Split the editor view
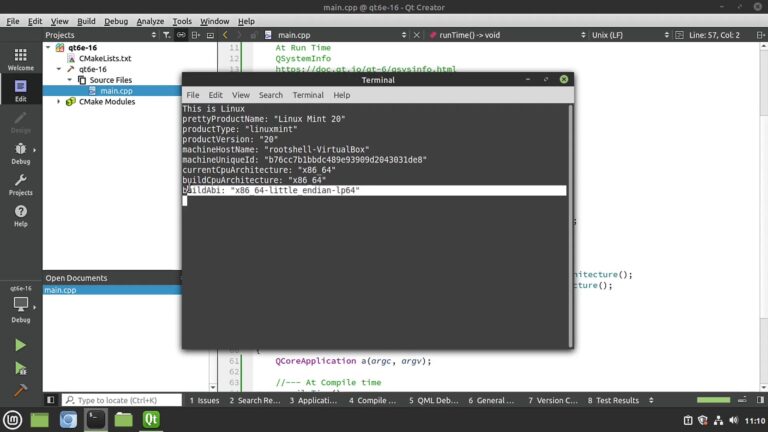This screenshot has width=768, height=432. [760, 35]
